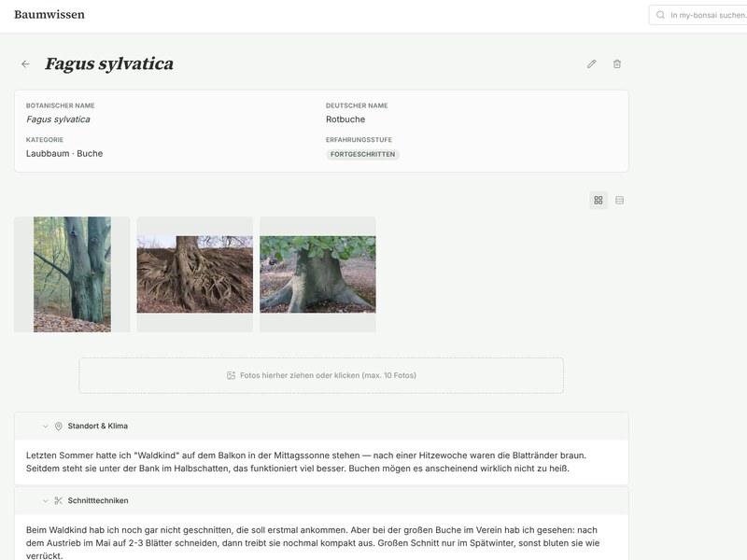
Task: Click the italic botanical name value in card
Action: [58, 119]
